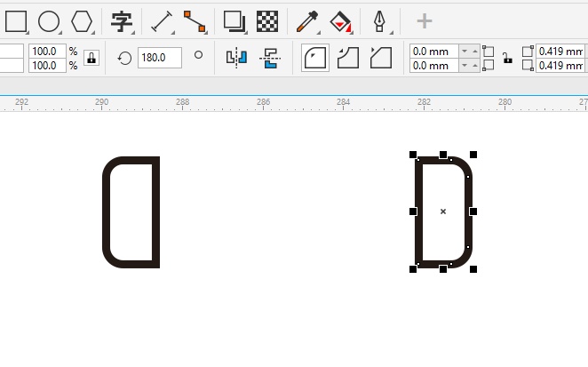
Task: Select the Parallel Dimension tool
Action: [x=162, y=21]
